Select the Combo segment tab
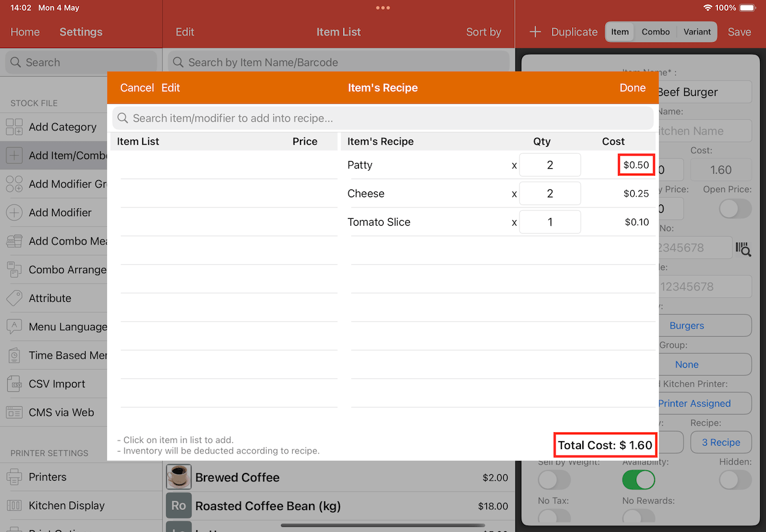This screenshot has height=532, width=766. click(656, 32)
